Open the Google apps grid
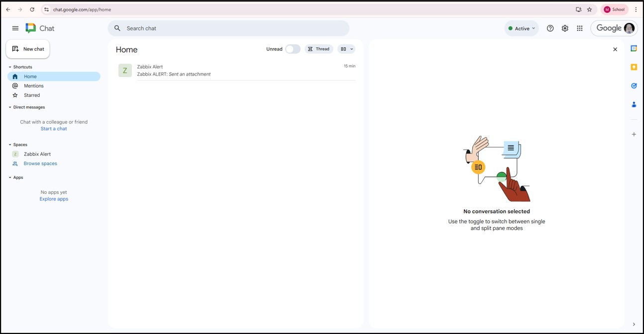 click(x=580, y=28)
